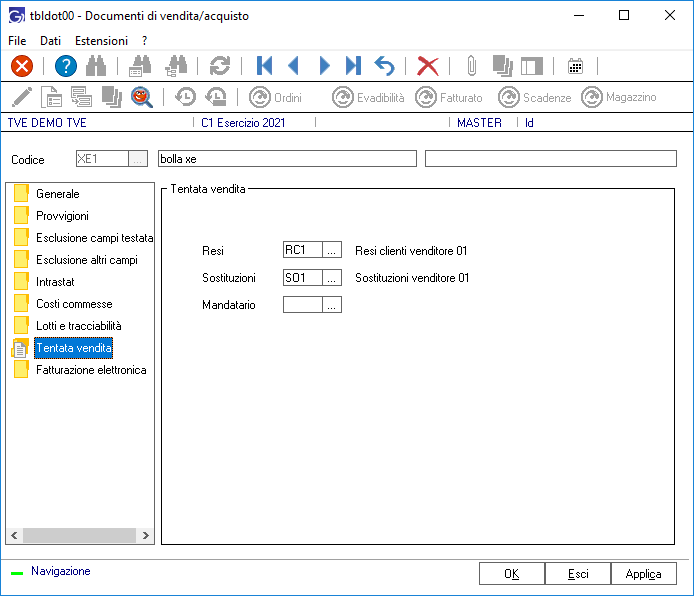The height and width of the screenshot is (596, 694).
Task: Click the second clock history icon
Action: click(216, 97)
